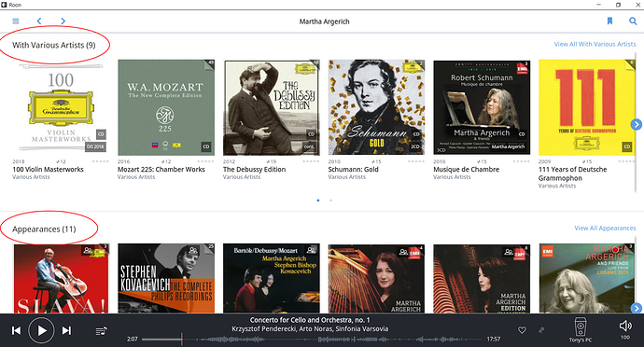Click Various Artists under The Debussy Edition
The width and height of the screenshot is (644, 347).
coord(242,177)
